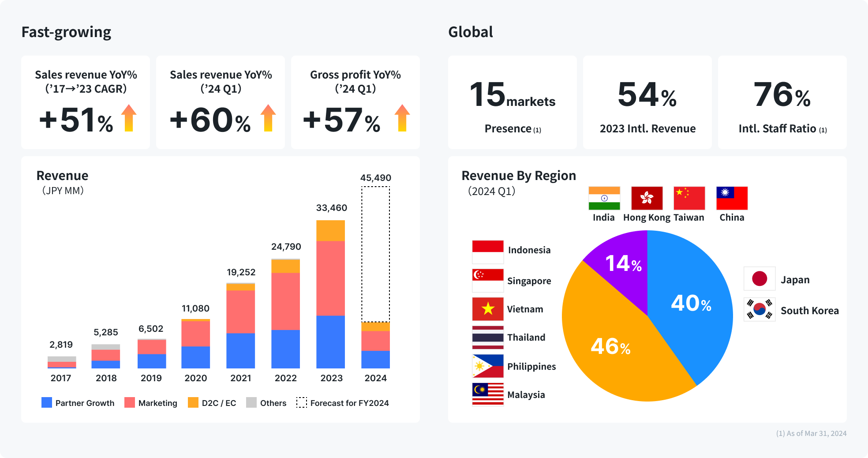Click the 2023 revenue bar

coord(330,294)
